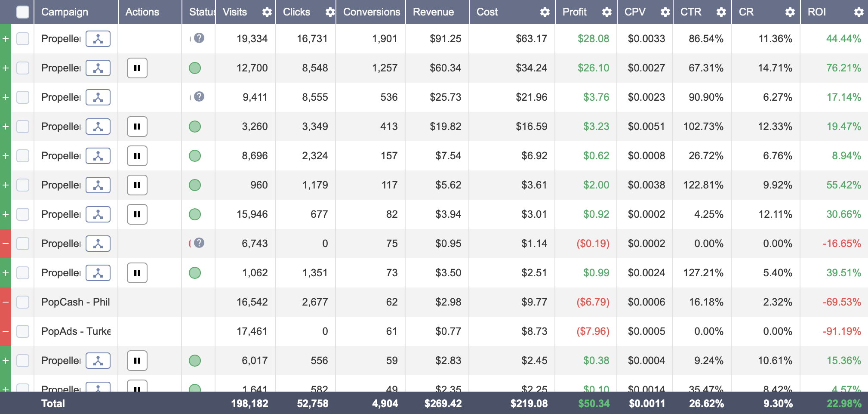Toggle select-all checkbox in header

[23, 12]
